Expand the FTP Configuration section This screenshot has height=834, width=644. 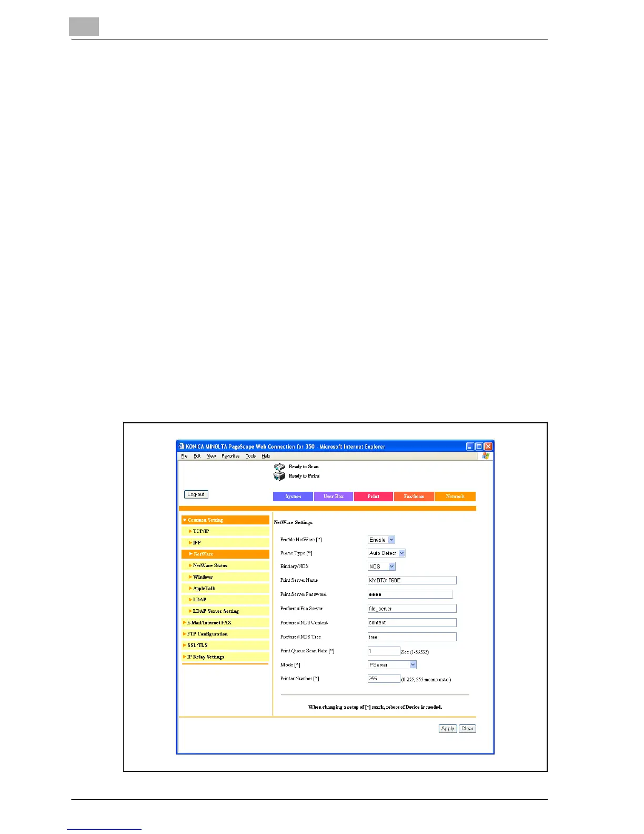(225, 634)
